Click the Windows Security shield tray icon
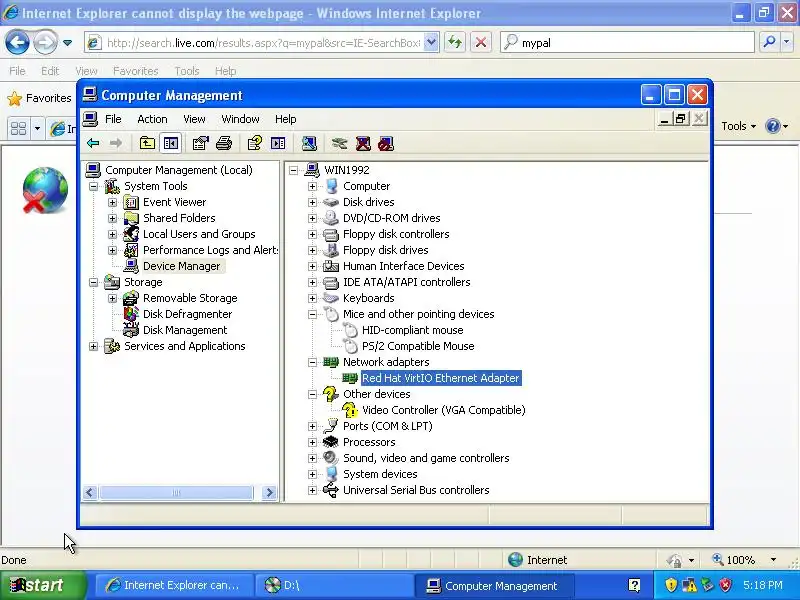This screenshot has height=600, width=800. tap(670, 585)
